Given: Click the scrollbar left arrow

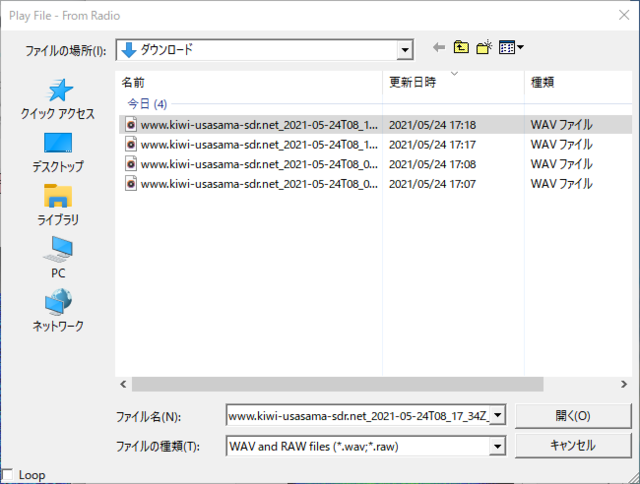Looking at the screenshot, I should coord(123,384).
